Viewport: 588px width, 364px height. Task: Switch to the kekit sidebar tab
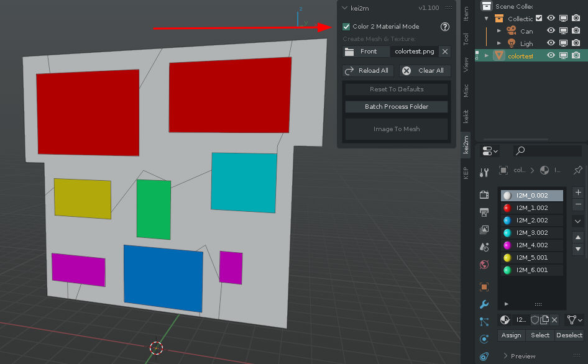pos(466,116)
